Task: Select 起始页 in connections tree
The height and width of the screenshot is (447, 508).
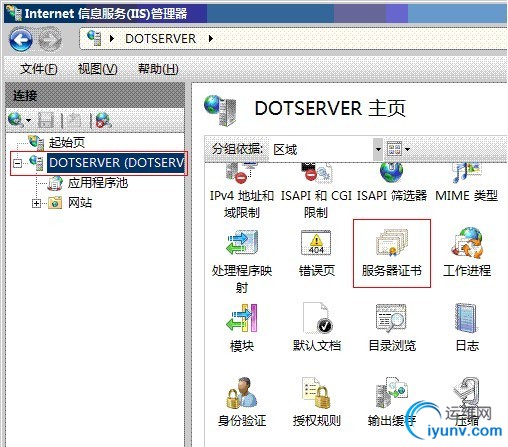Action: point(67,143)
